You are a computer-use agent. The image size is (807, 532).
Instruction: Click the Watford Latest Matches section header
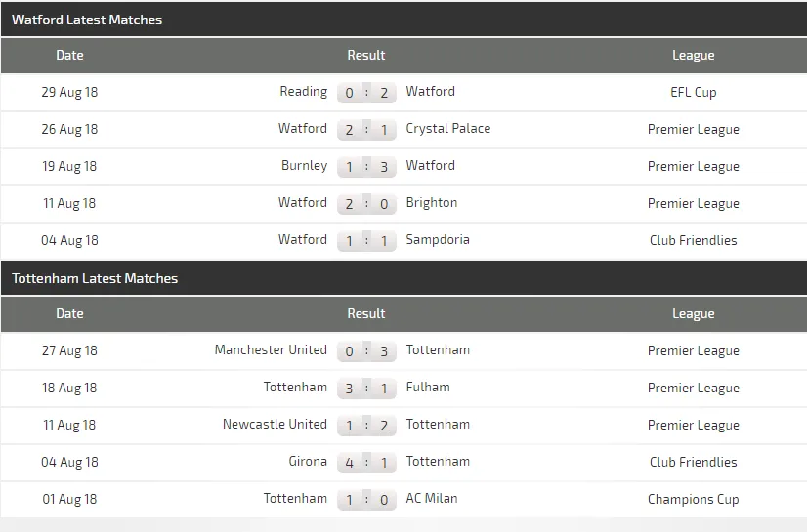tap(87, 20)
